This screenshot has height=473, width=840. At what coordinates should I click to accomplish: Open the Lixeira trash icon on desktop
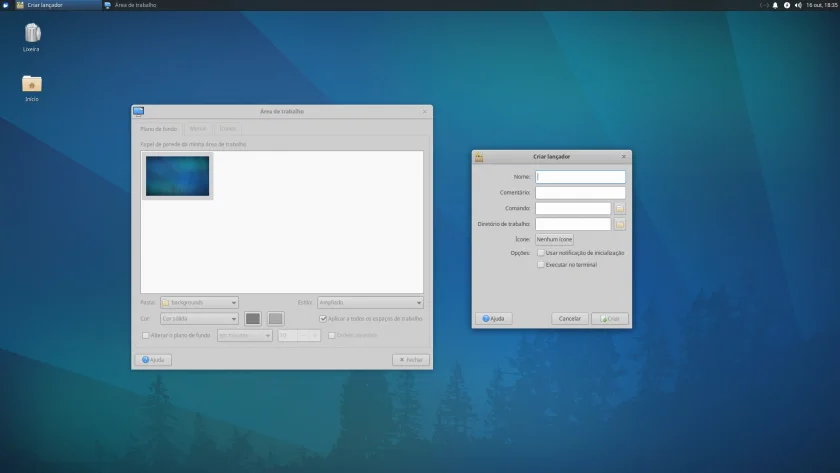(32, 33)
